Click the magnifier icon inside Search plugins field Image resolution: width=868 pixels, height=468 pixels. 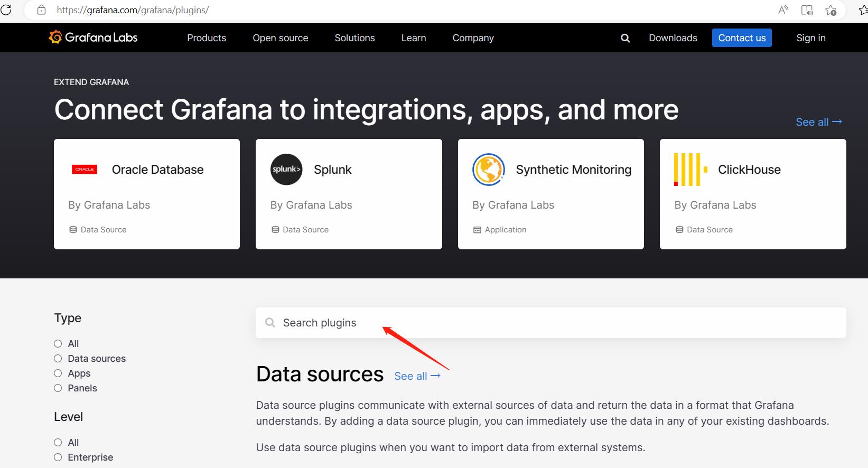(x=270, y=323)
